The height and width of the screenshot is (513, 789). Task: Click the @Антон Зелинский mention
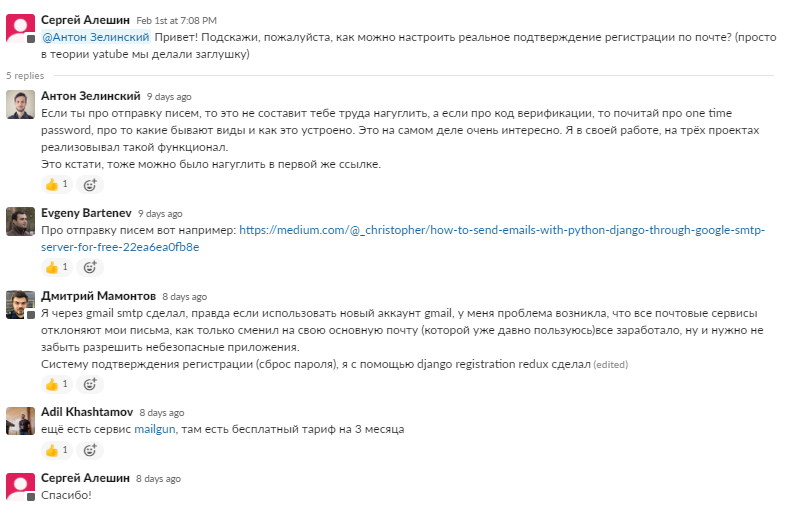pyautogui.click(x=96, y=37)
